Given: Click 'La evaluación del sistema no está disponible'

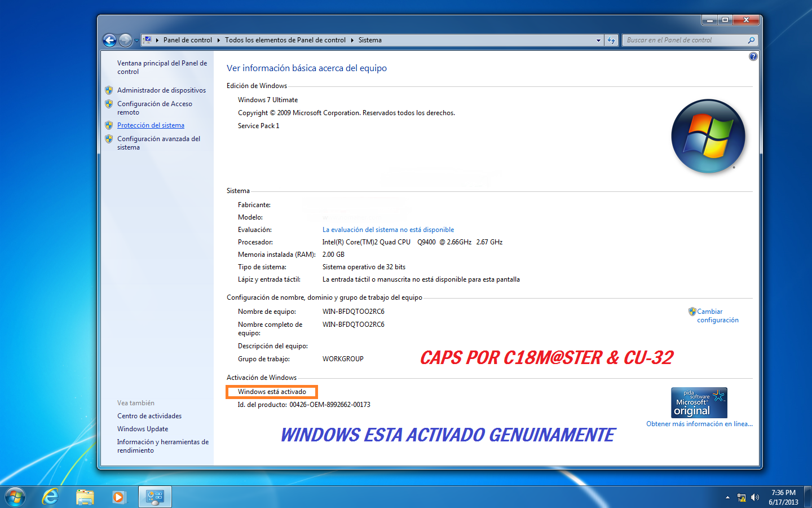Looking at the screenshot, I should click(388, 230).
